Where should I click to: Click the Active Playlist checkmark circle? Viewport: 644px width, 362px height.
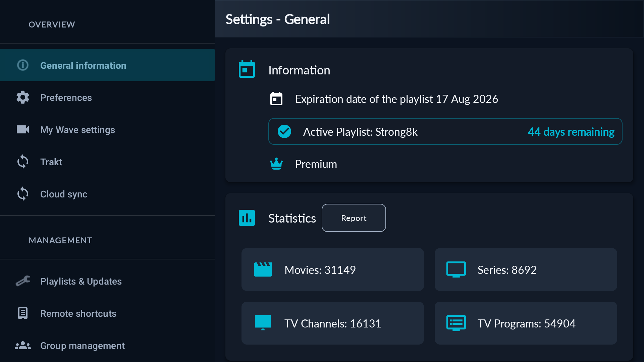284,131
